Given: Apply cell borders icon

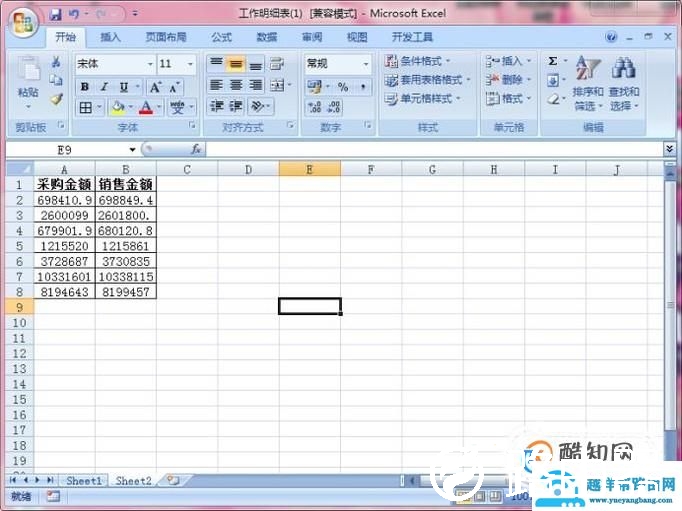Looking at the screenshot, I should pos(86,107).
